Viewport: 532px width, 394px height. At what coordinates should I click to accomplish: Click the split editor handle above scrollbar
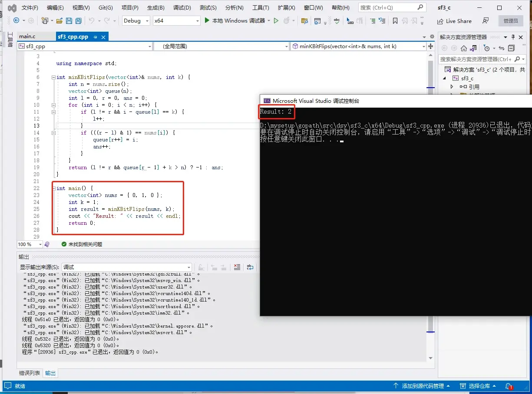click(x=431, y=46)
